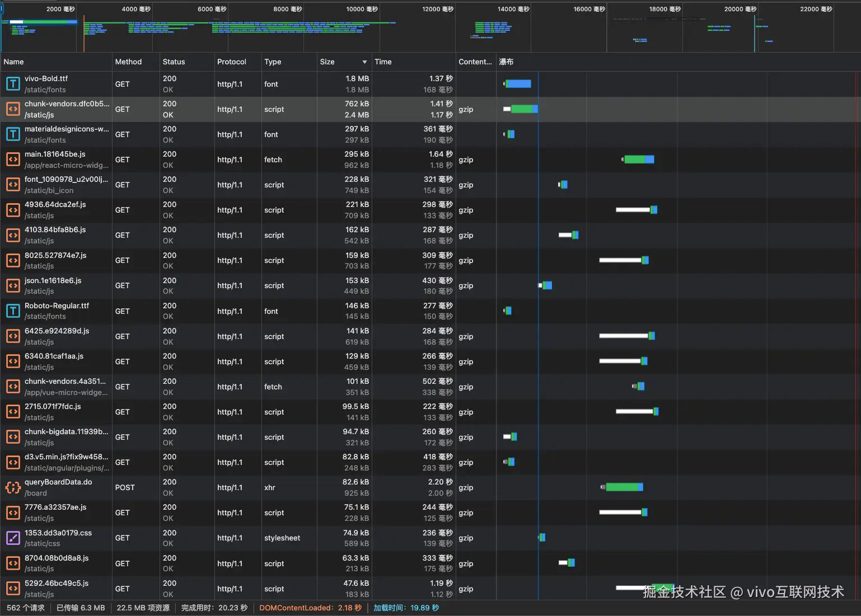
Task: Click font icon for Roboto-Regular.ttf
Action: tap(13, 311)
